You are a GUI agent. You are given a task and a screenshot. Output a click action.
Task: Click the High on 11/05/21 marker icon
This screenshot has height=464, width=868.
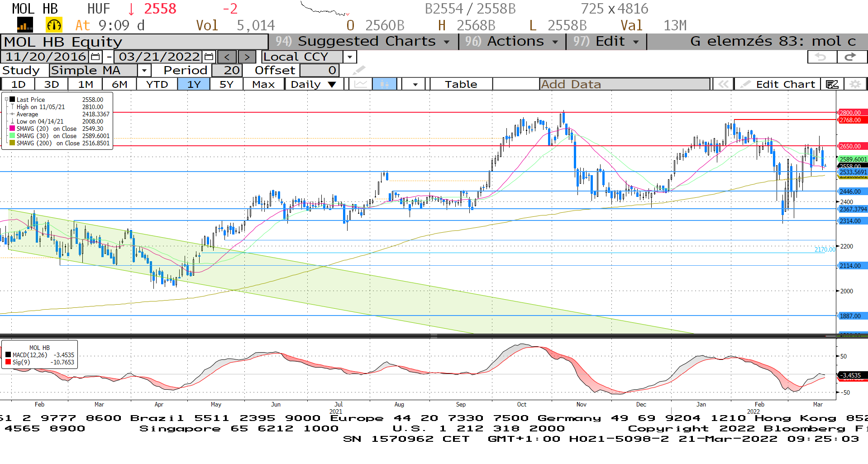point(13,107)
